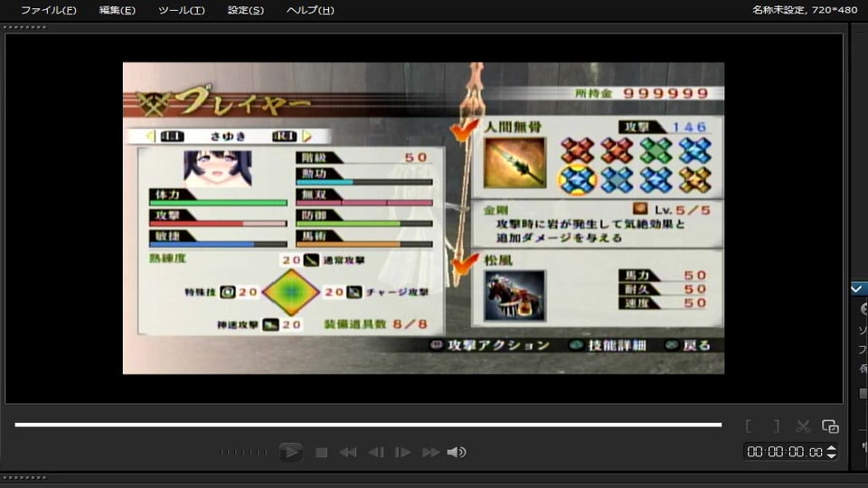This screenshot has height=488, width=868.
Task: Step forward one frame
Action: pyautogui.click(x=402, y=453)
